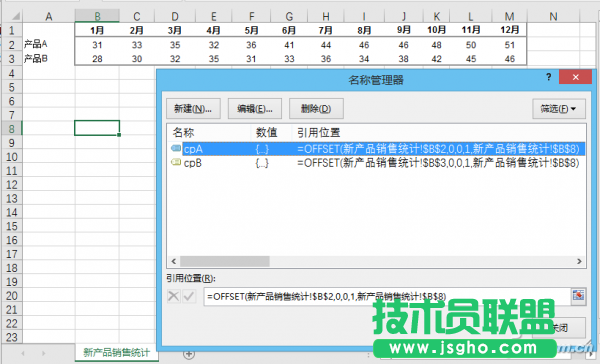The image size is (600, 364).
Task: Click the 产品B cell with value 45
Action: click(x=471, y=59)
